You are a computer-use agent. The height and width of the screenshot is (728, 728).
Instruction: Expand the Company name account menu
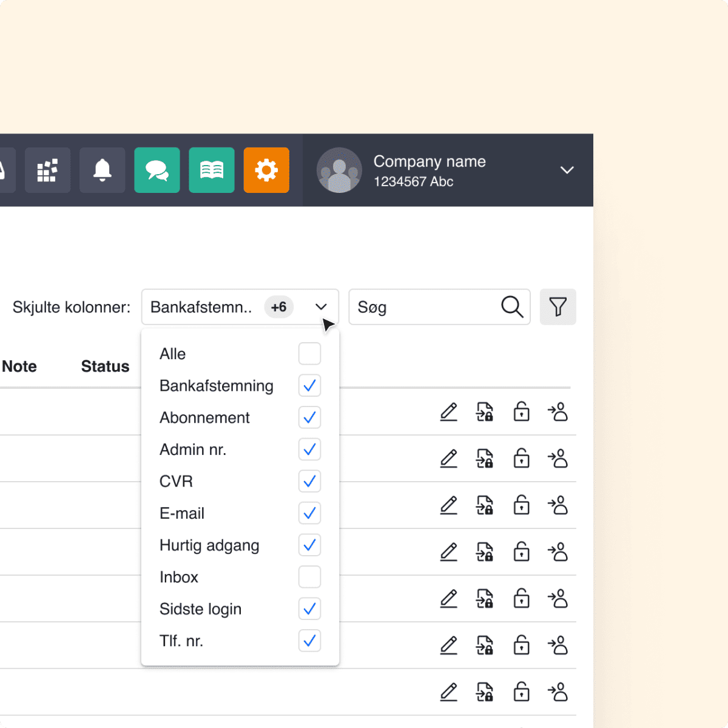click(x=567, y=170)
